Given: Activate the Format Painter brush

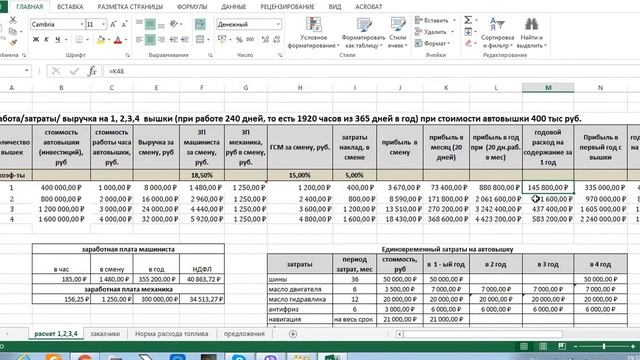Looking at the screenshot, I should 13,42.
